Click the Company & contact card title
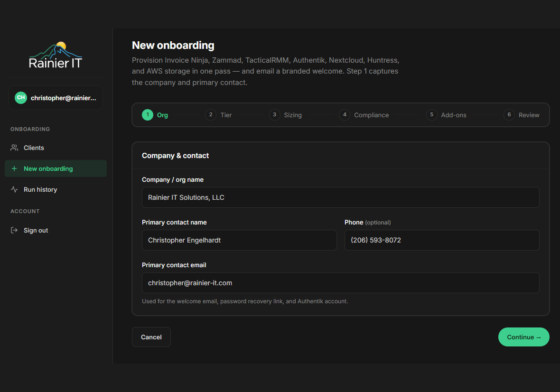560x392 pixels. tap(175, 156)
